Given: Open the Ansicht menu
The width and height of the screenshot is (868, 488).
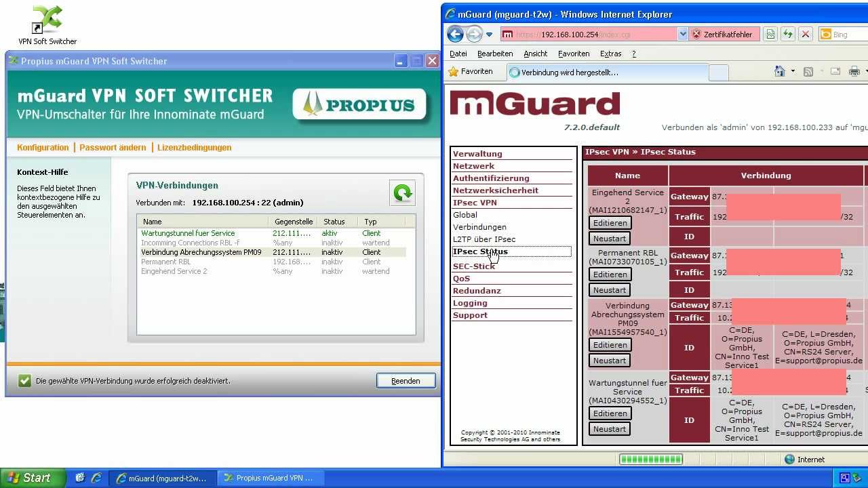Looking at the screenshot, I should (x=536, y=54).
